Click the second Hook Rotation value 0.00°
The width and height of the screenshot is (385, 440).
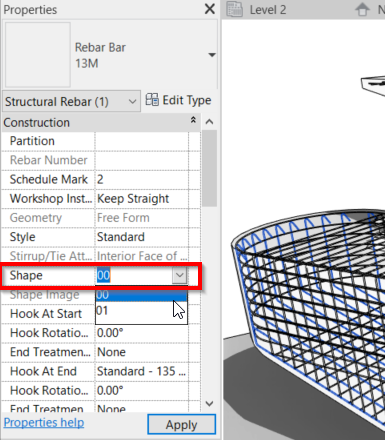pos(142,391)
